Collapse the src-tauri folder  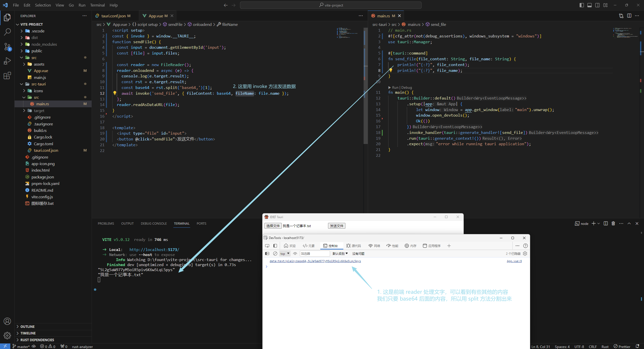(x=53, y=84)
